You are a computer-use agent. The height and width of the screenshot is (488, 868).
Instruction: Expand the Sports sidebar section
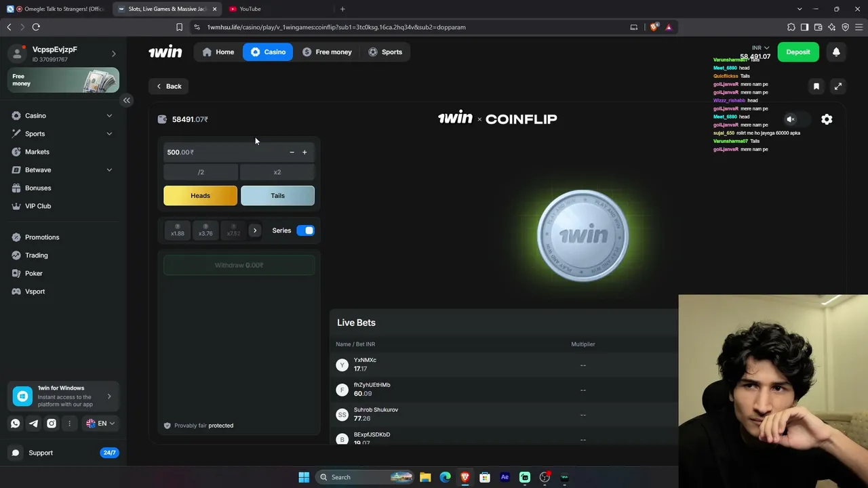109,134
